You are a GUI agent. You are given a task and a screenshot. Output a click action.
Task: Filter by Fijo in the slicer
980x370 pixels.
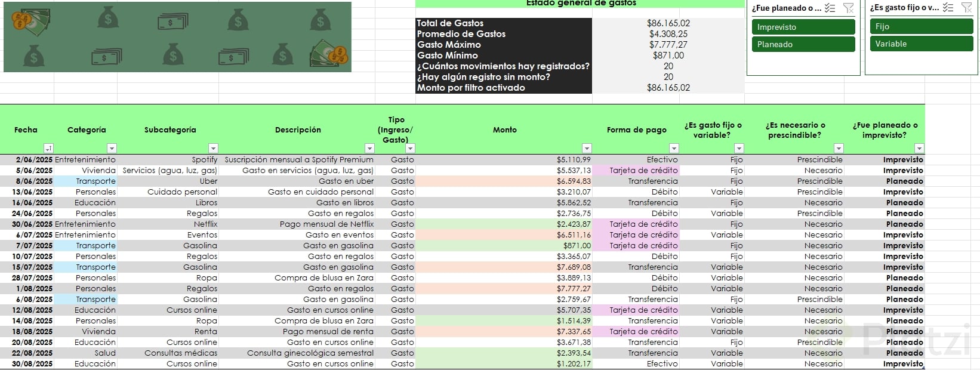click(x=921, y=26)
